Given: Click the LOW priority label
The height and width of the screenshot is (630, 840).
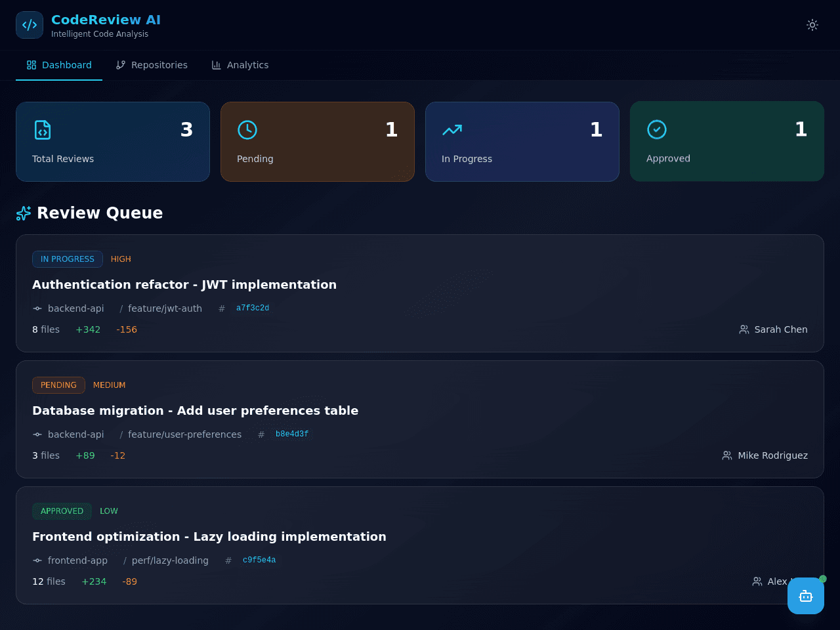Looking at the screenshot, I should tap(109, 511).
